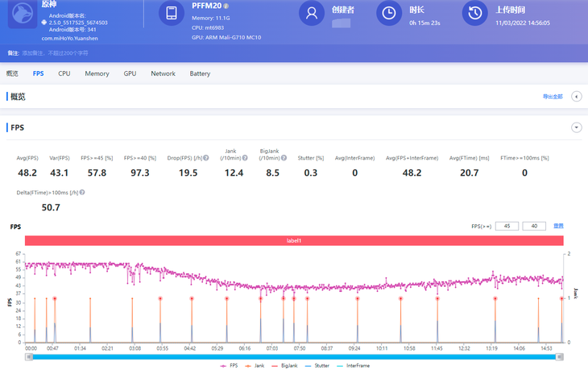The width and height of the screenshot is (588, 370).
Task: Click the upload time history icon
Action: coord(475,13)
